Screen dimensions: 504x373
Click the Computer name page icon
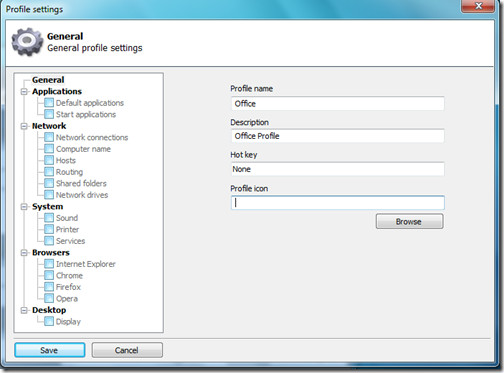pyautogui.click(x=49, y=149)
